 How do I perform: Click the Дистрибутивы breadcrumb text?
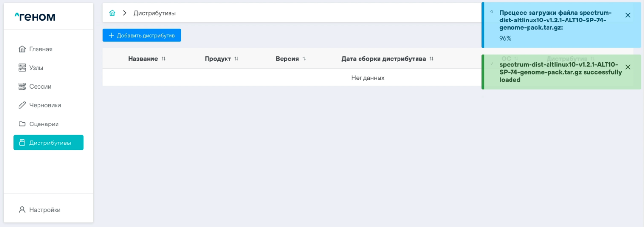(x=155, y=13)
